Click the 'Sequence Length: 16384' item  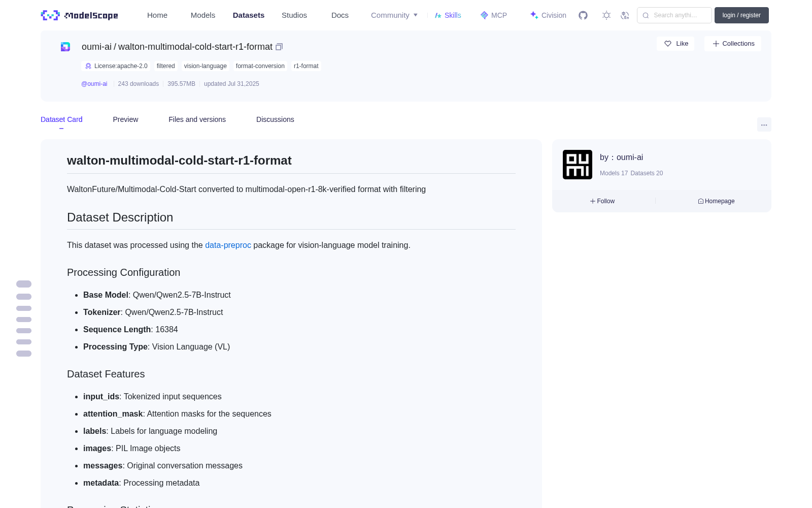pos(130,329)
